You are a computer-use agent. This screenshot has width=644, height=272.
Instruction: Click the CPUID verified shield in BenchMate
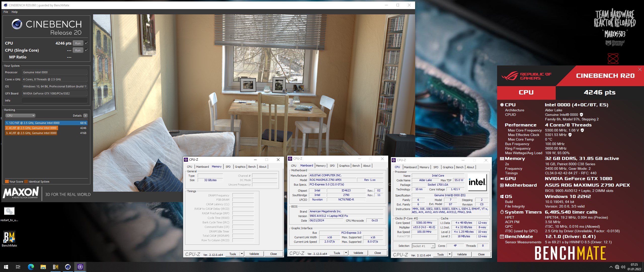(581, 115)
